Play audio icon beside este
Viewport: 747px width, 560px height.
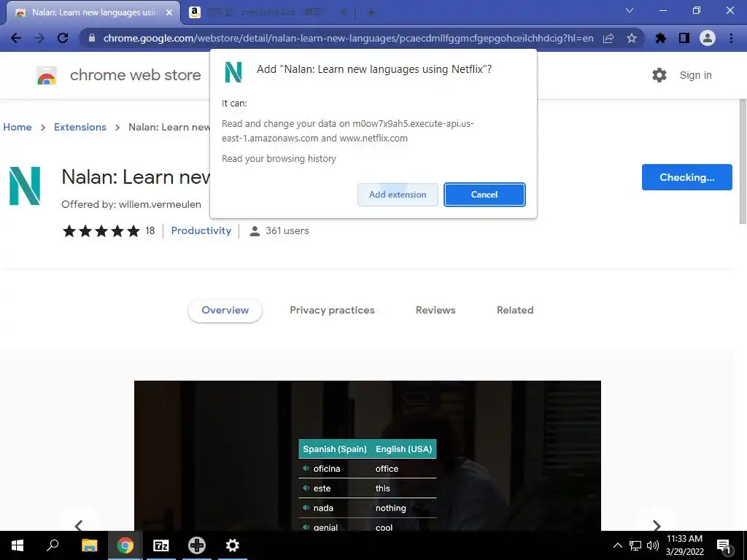click(x=306, y=488)
